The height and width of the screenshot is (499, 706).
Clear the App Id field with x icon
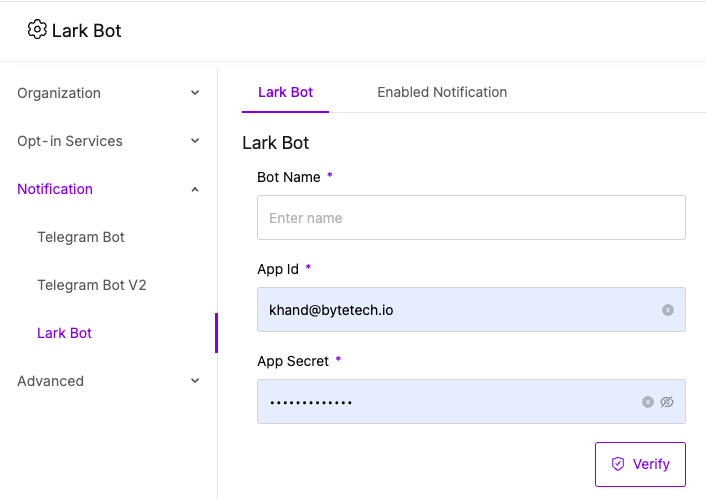668,310
